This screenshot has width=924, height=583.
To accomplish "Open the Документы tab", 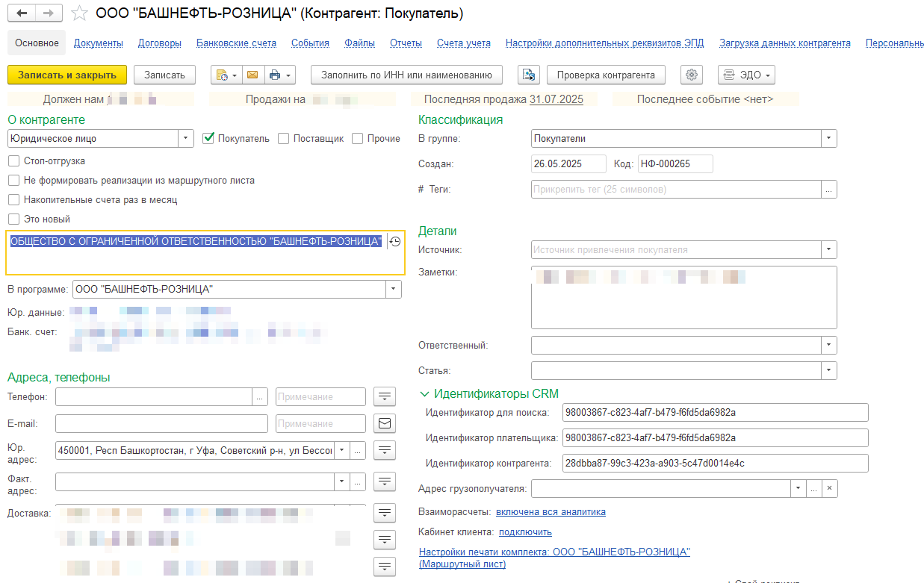I will (99, 43).
